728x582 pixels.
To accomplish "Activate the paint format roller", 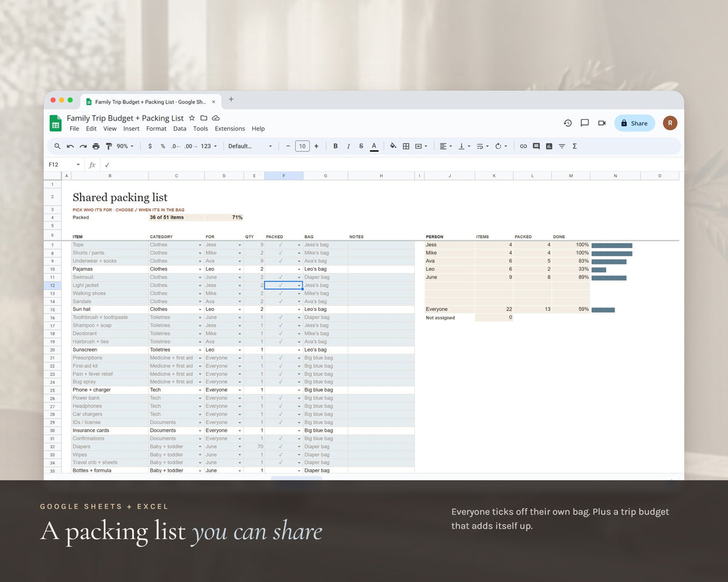I will click(109, 146).
